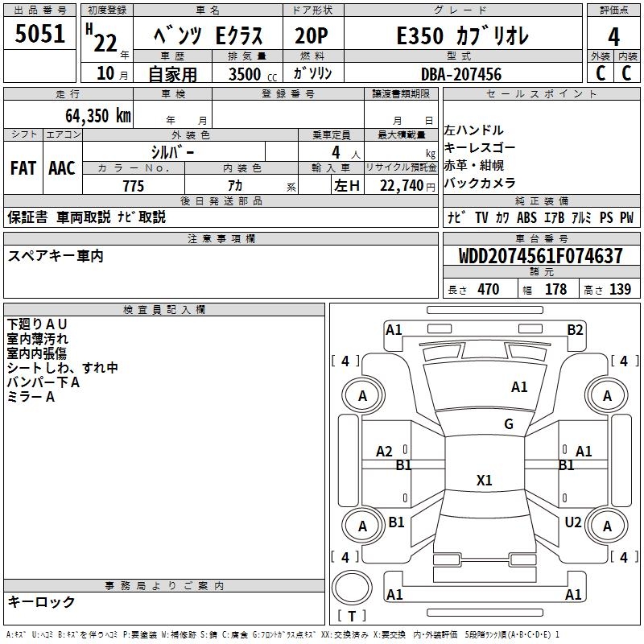Click ABS in genuine equipment row
The width and height of the screenshot is (644, 644).
(526, 217)
